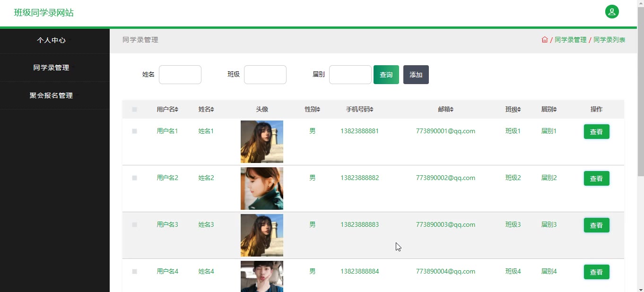Select email 773890002@qq.com
644x292 pixels.
(445, 178)
